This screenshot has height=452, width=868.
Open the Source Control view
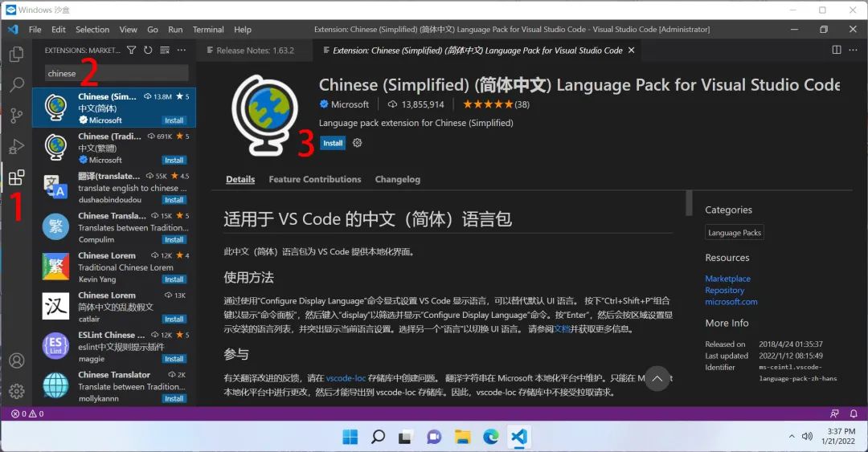coord(17,116)
